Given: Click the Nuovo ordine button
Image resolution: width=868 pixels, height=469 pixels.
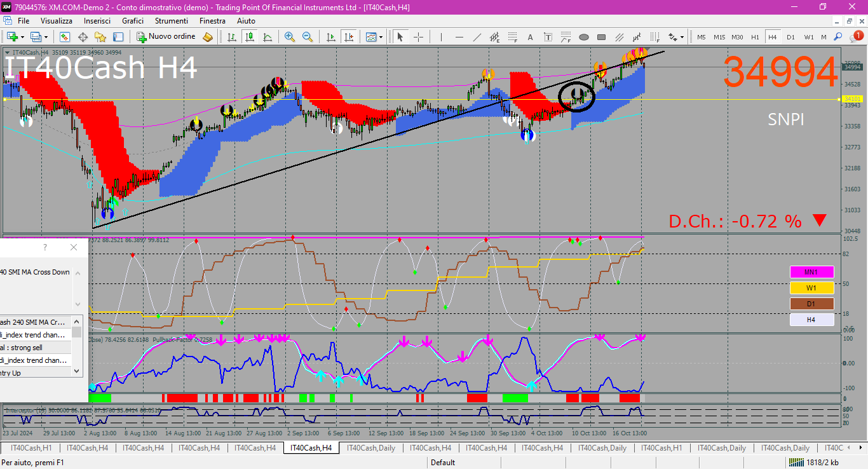Looking at the screenshot, I should point(166,37).
